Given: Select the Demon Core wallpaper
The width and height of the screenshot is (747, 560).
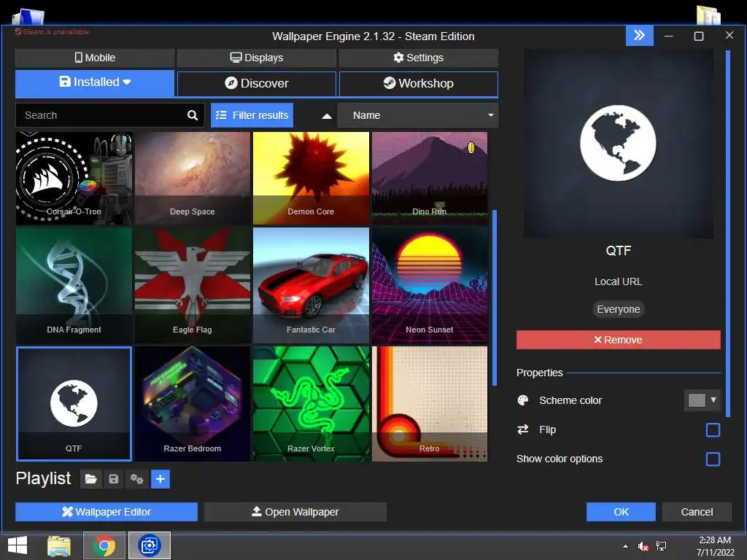Looking at the screenshot, I should (311, 178).
